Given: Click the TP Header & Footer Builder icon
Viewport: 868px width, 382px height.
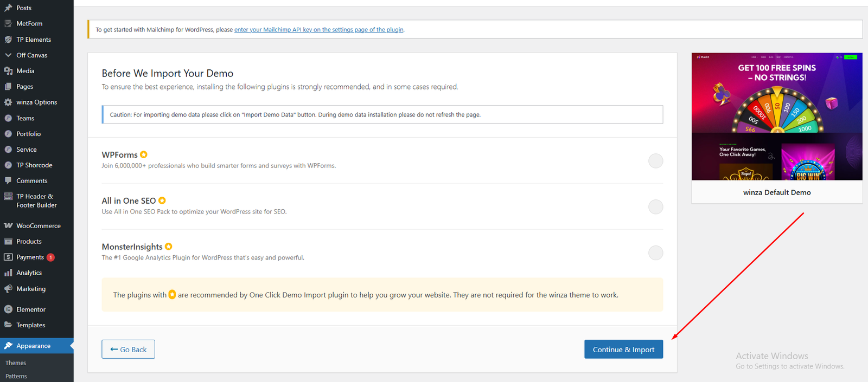Looking at the screenshot, I should tap(8, 197).
